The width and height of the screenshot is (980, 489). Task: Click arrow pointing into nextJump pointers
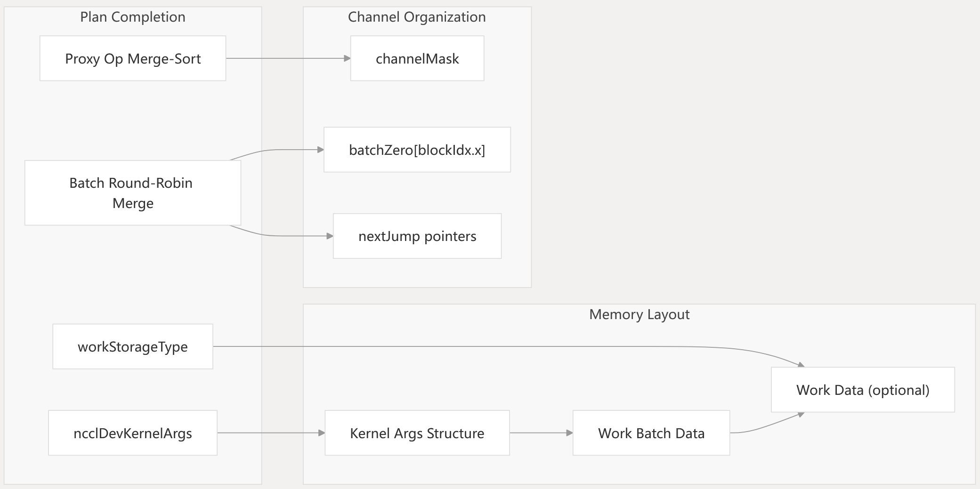pos(283,236)
